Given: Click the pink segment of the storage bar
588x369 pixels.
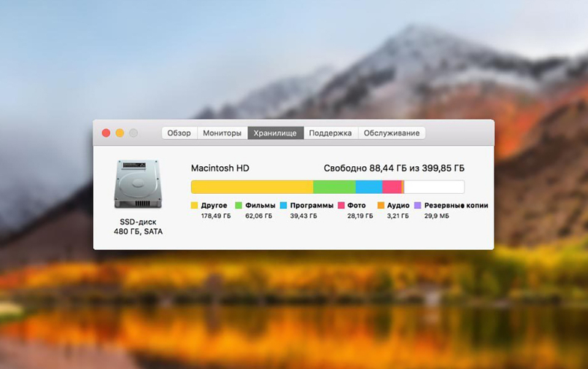Looking at the screenshot, I should [x=392, y=187].
